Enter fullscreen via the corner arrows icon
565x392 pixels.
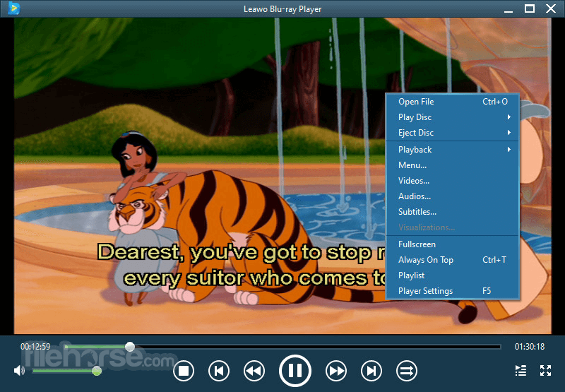545,370
